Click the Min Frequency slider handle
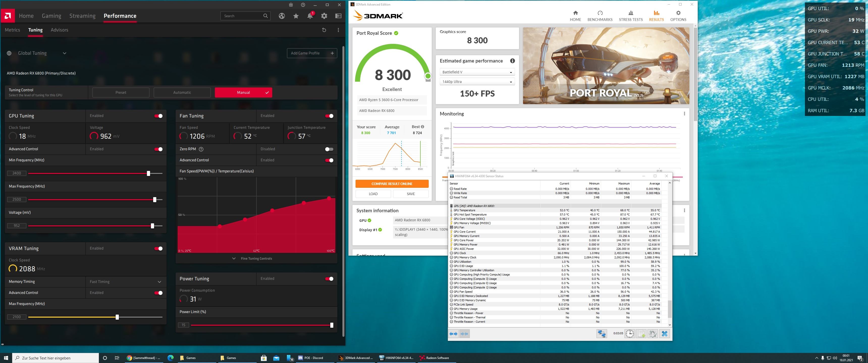 pyautogui.click(x=148, y=173)
